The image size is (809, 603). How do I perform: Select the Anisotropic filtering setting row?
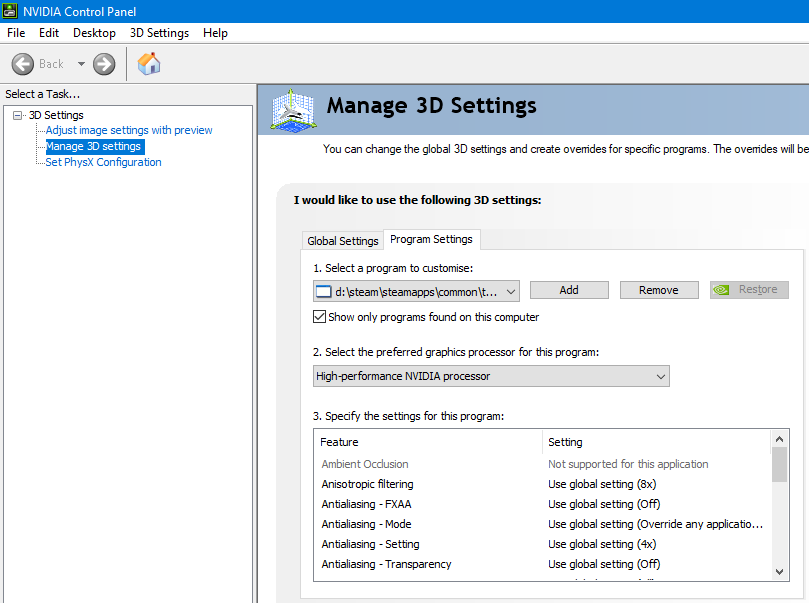(x=370, y=484)
